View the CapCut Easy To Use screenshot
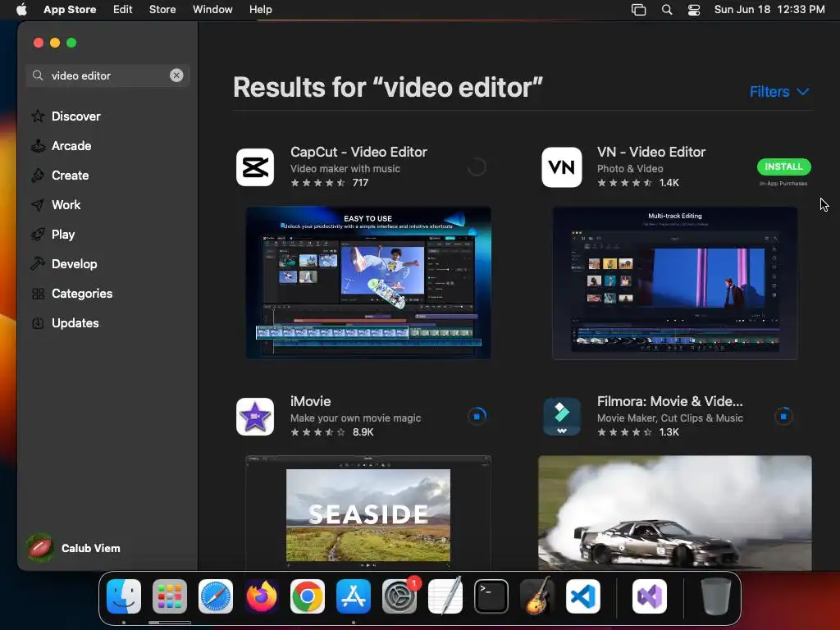The image size is (840, 630). tap(368, 283)
